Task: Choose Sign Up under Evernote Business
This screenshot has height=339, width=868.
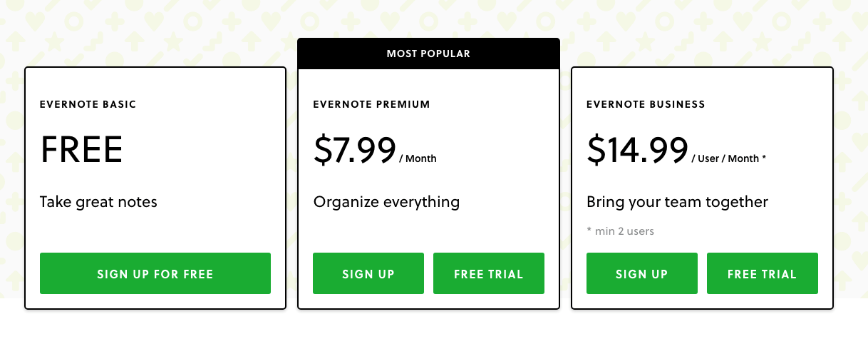Action: 642,273
